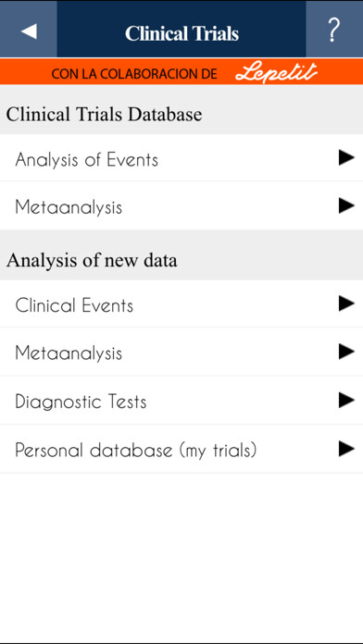Expand Metaanalysis arrow under Analysis of new data
The height and width of the screenshot is (644, 363).
(x=346, y=352)
